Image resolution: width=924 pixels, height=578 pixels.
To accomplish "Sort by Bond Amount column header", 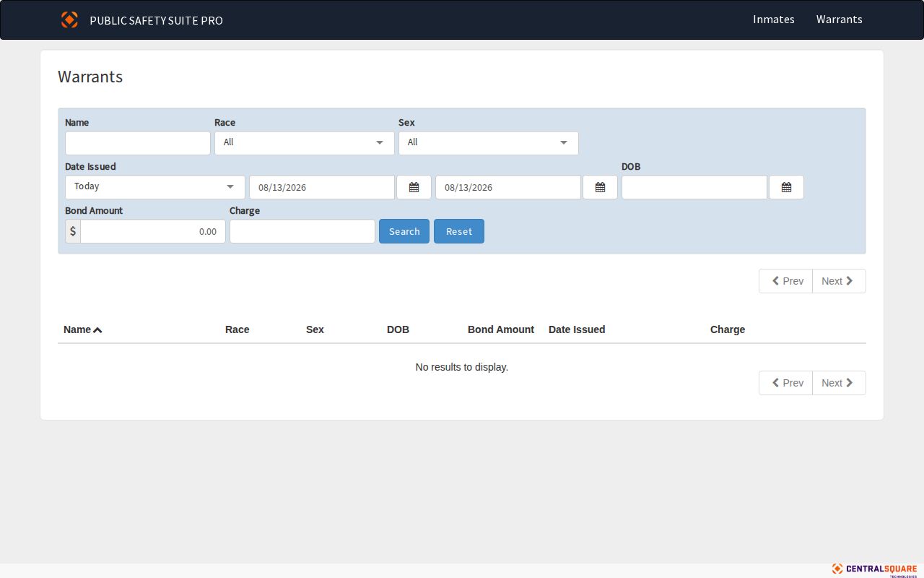I will coord(501,329).
